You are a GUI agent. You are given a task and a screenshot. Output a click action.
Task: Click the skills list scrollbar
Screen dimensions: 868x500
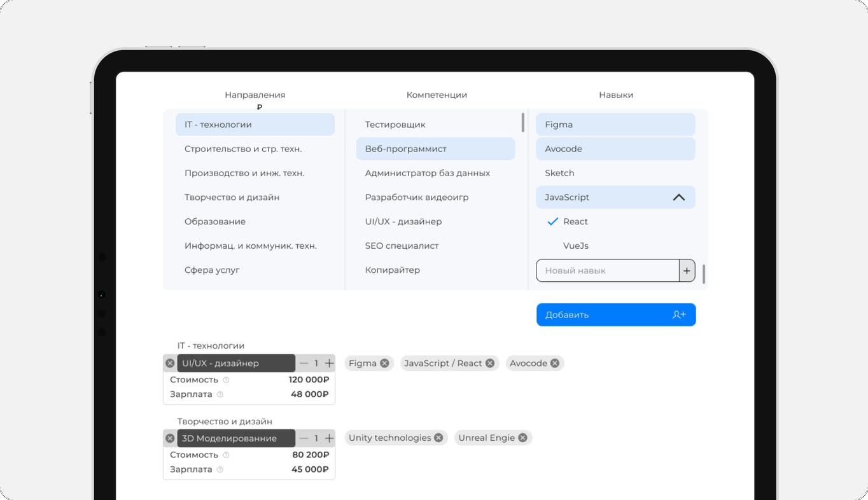[x=704, y=274]
